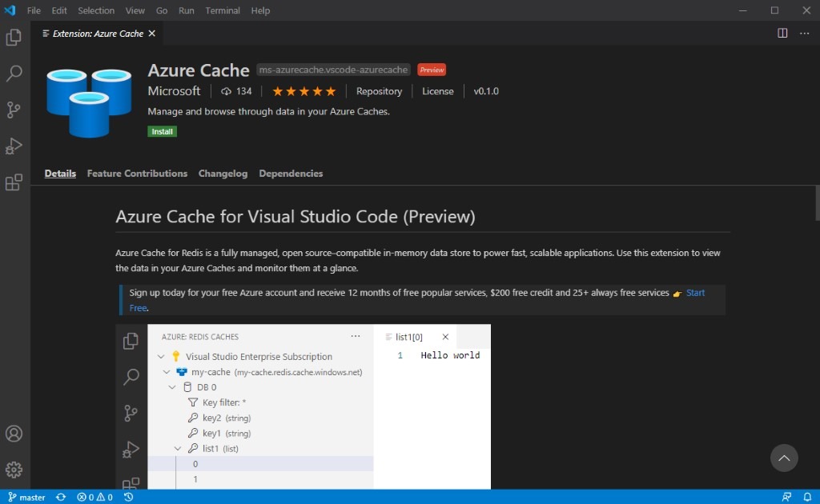This screenshot has height=504, width=820.
Task: Open errors and warnings count
Action: (94, 498)
